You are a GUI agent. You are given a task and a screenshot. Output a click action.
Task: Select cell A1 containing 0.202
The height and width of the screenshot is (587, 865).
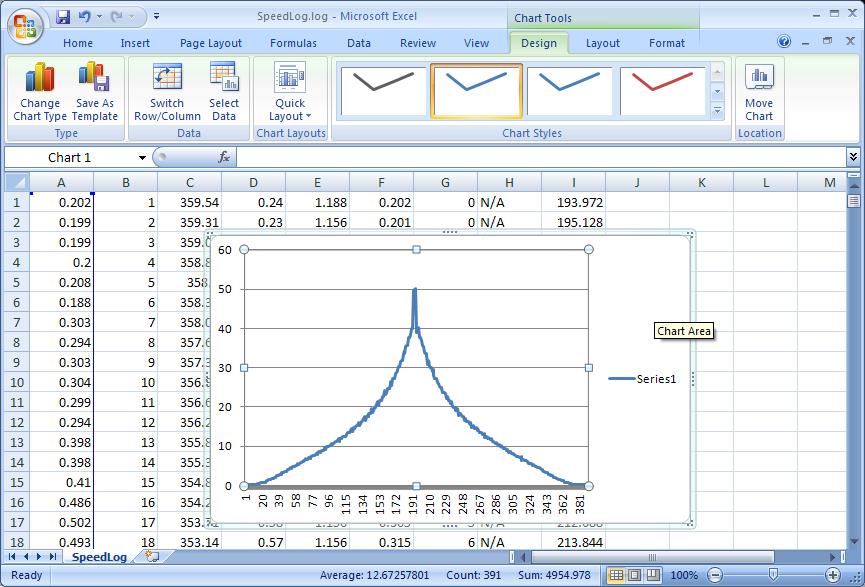click(61, 202)
